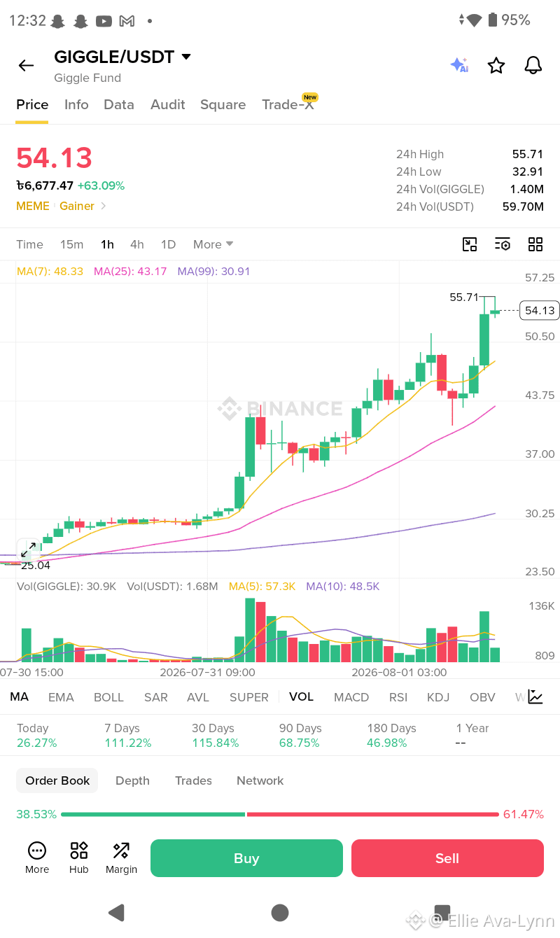The height and width of the screenshot is (938, 560).
Task: Select the 1D chart interval
Action: coord(168,244)
